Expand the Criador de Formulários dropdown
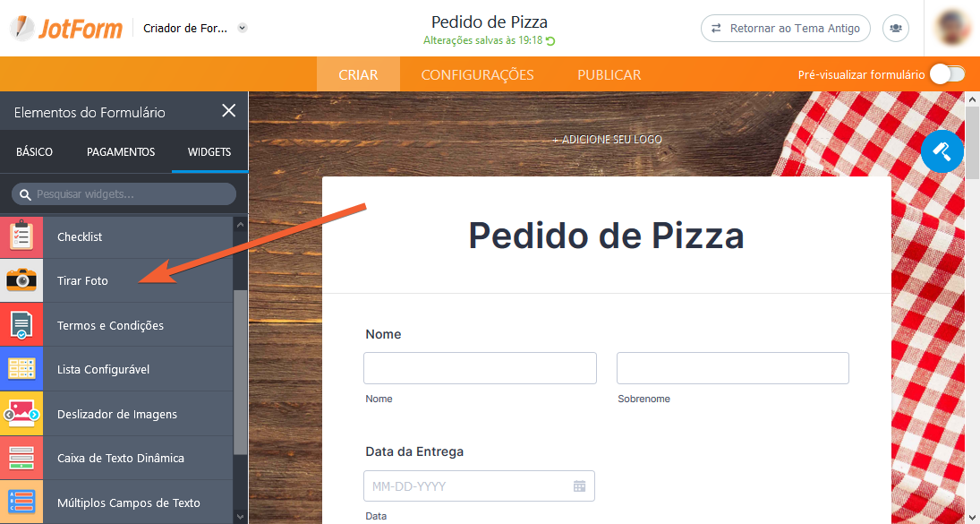The height and width of the screenshot is (524, 980). tap(243, 28)
